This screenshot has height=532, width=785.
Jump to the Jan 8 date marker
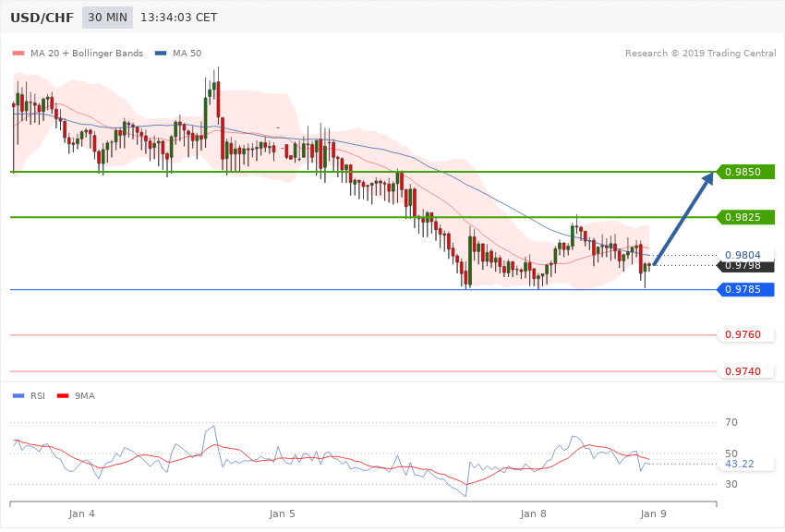click(534, 513)
